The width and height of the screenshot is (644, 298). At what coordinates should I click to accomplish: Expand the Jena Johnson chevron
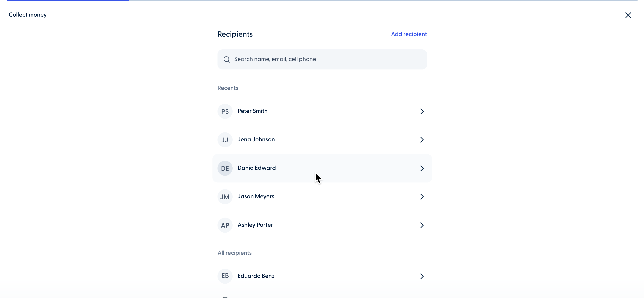422,140
